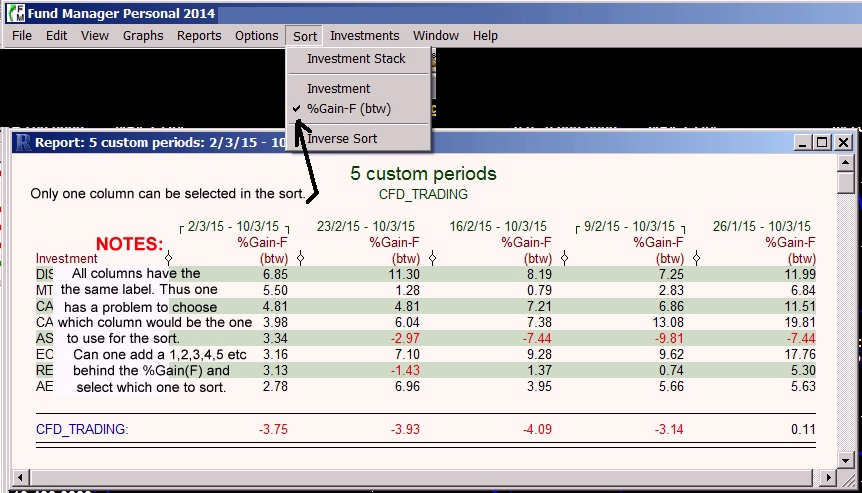This screenshot has width=862, height=493.
Task: Click the totals value -3.75
Action: pos(273,429)
